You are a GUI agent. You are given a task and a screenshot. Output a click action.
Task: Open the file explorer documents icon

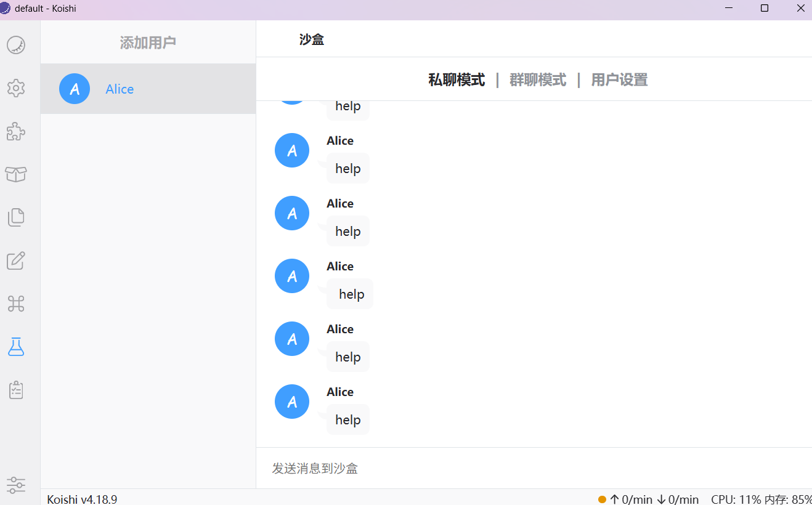point(16,217)
